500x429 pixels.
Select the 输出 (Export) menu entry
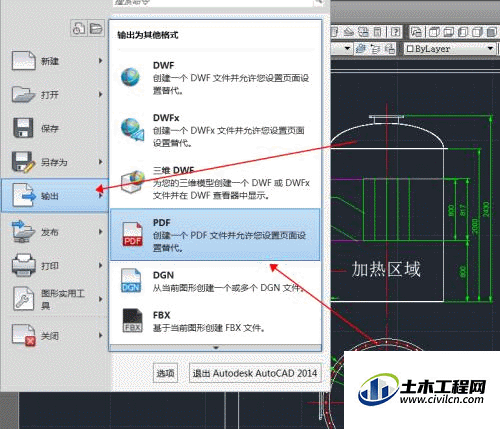pos(55,196)
